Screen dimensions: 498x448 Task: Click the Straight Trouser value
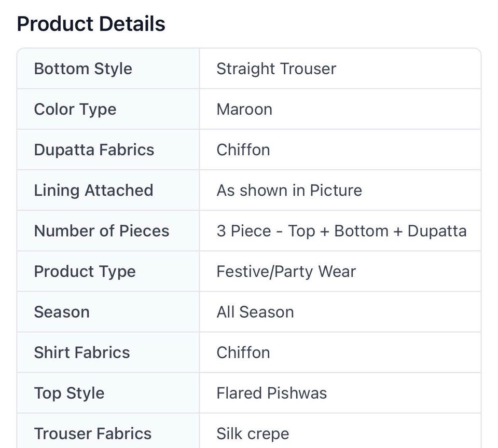coord(276,69)
